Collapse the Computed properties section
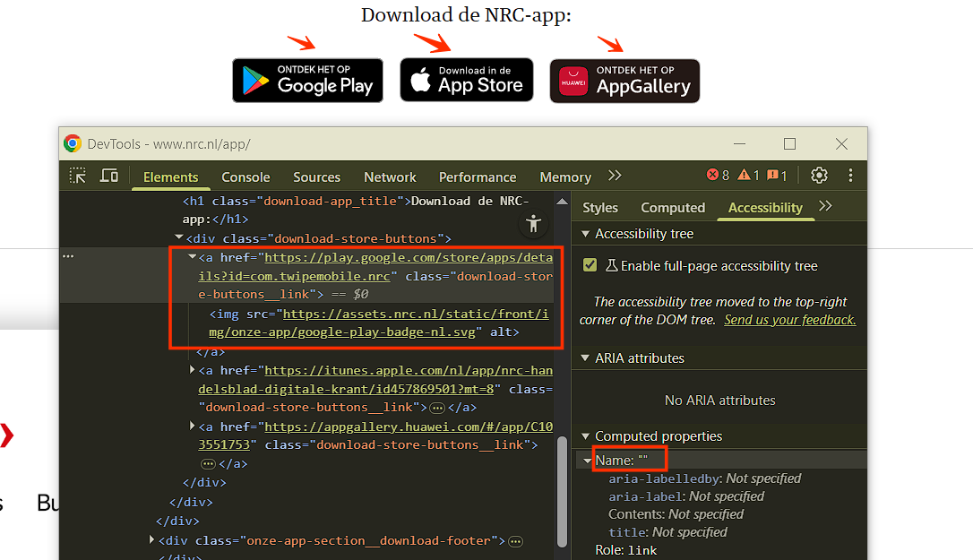Image resolution: width=973 pixels, height=560 pixels. click(x=586, y=436)
